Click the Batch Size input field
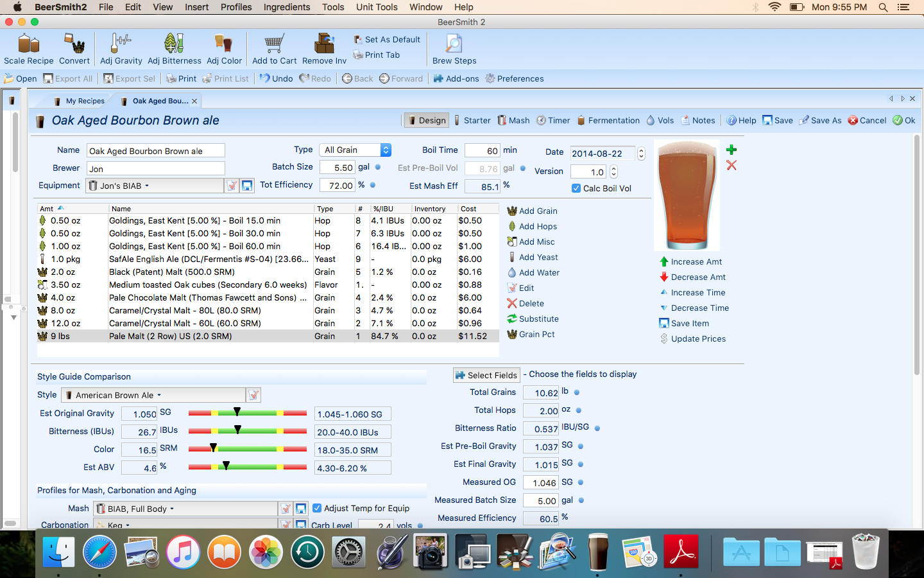This screenshot has height=578, width=924. coord(337,168)
